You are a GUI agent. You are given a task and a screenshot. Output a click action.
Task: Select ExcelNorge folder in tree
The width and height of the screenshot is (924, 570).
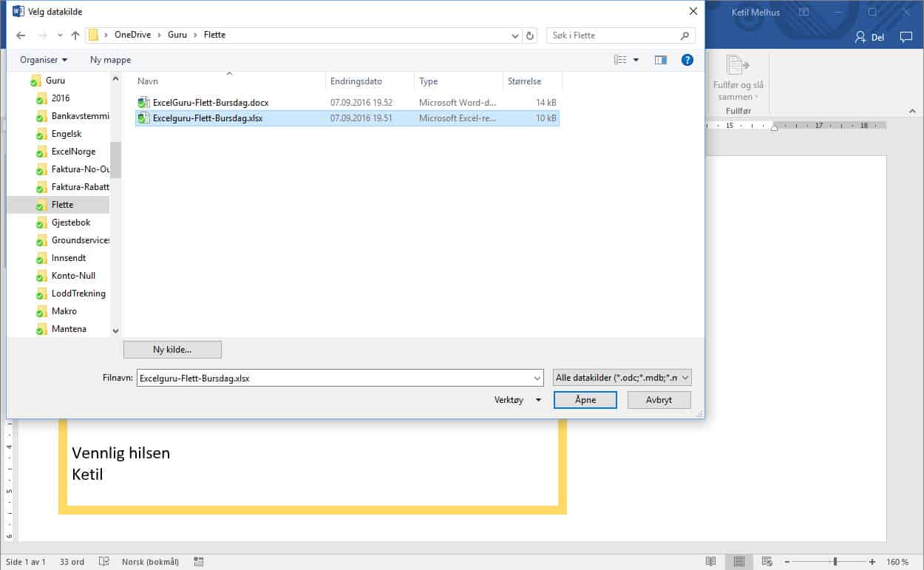tap(73, 152)
